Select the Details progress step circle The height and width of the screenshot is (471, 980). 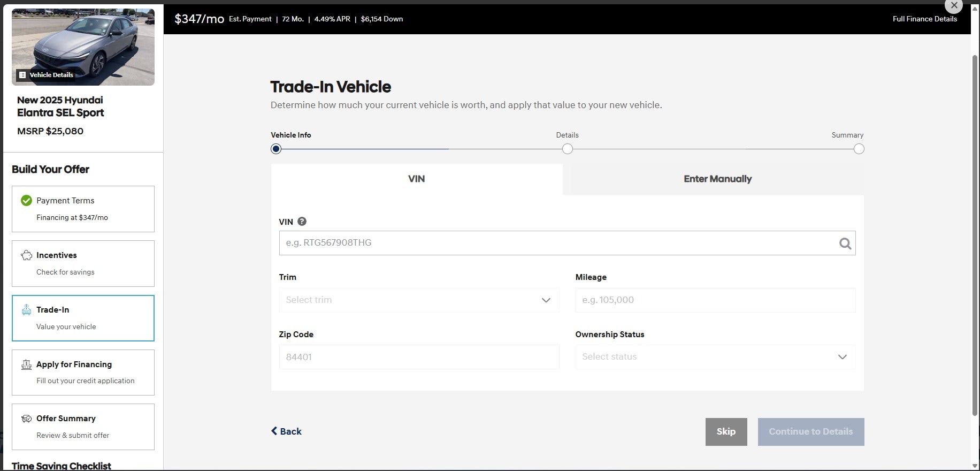pyautogui.click(x=568, y=149)
